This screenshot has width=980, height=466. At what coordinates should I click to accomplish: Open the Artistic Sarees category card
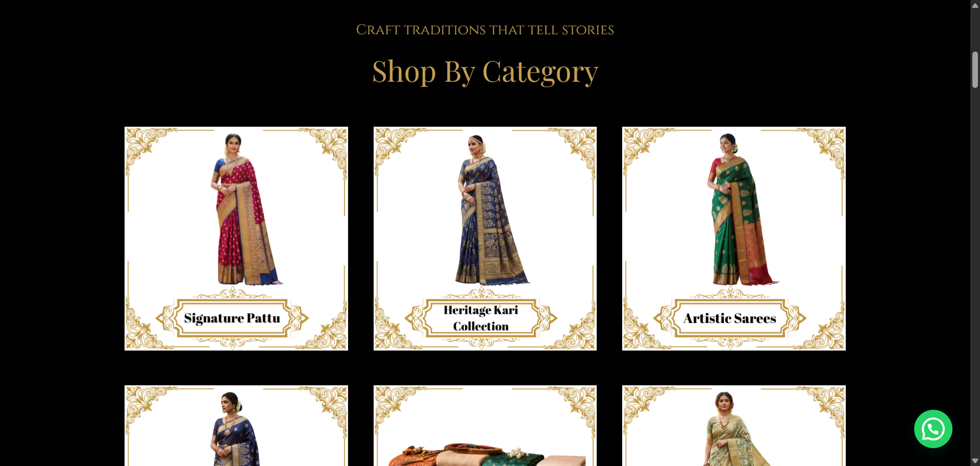point(734,239)
